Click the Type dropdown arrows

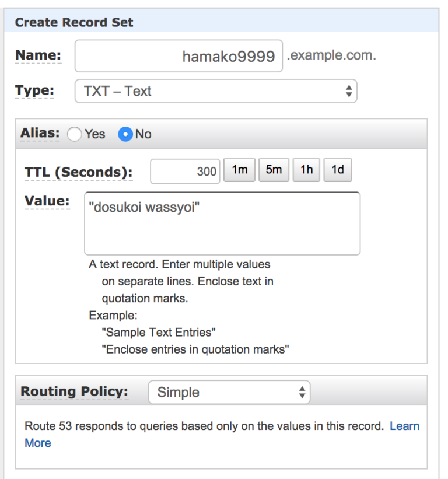[x=349, y=91]
